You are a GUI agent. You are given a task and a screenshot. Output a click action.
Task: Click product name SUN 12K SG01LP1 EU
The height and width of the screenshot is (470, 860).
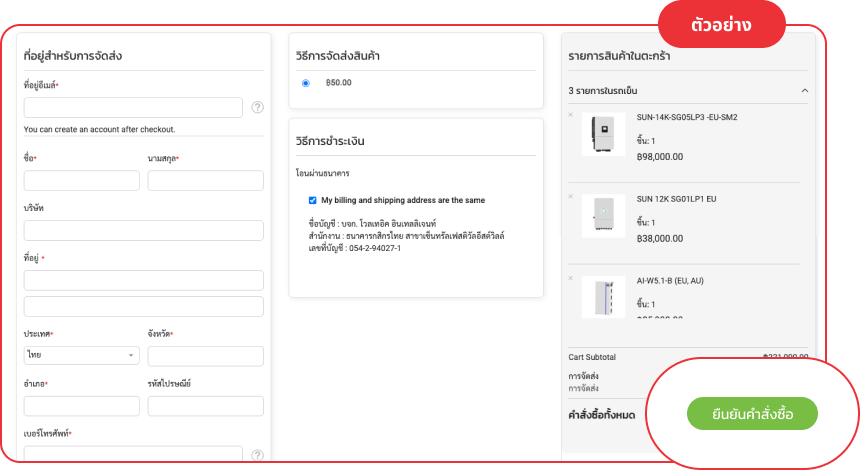click(x=676, y=199)
